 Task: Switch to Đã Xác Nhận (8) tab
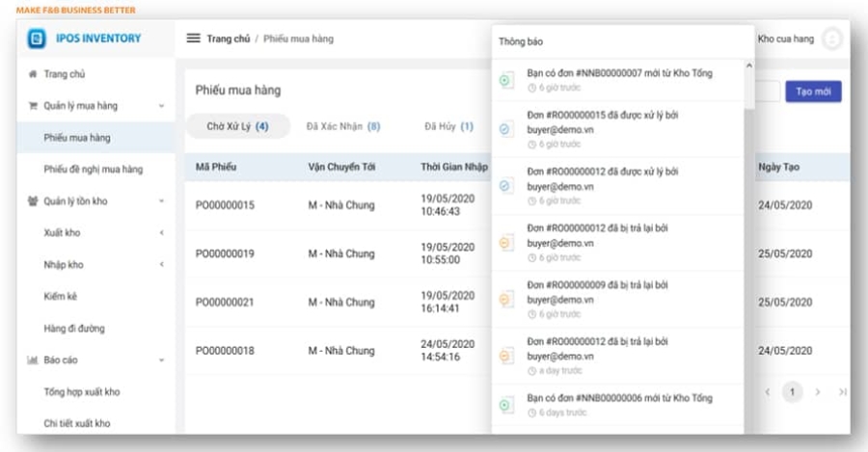click(343, 126)
